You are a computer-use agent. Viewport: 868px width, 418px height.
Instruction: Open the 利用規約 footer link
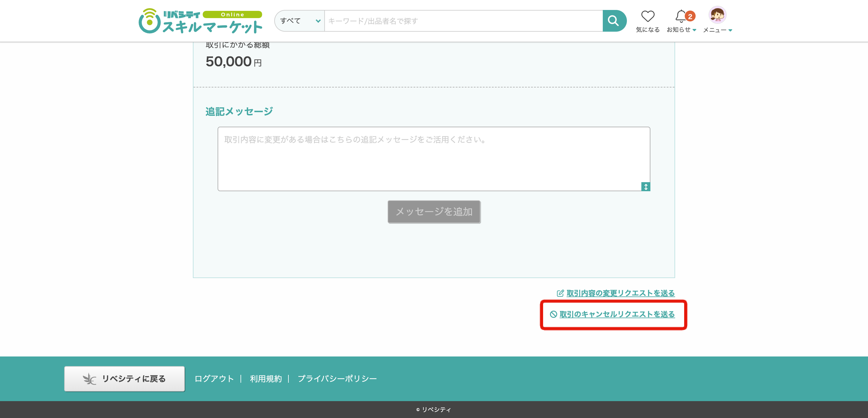point(266,378)
